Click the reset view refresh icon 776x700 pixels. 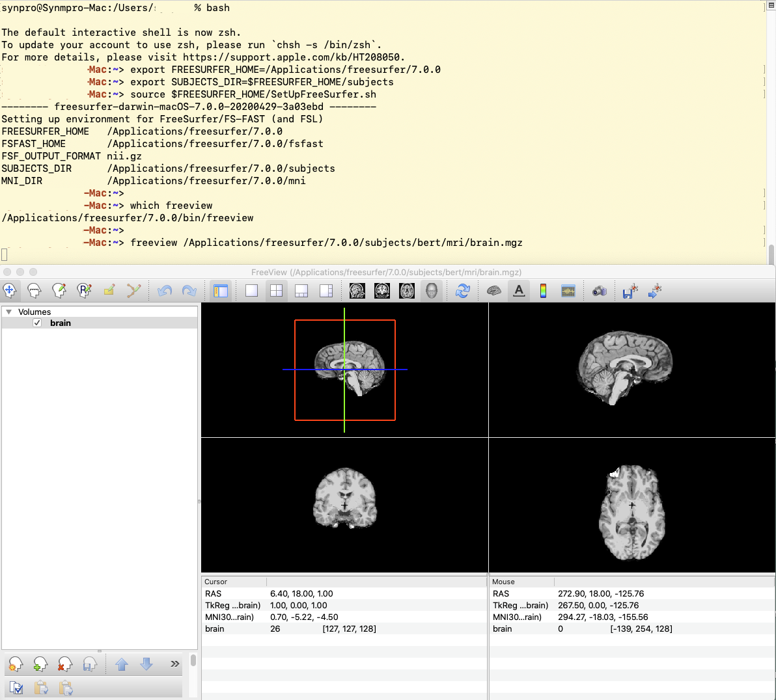(x=462, y=291)
